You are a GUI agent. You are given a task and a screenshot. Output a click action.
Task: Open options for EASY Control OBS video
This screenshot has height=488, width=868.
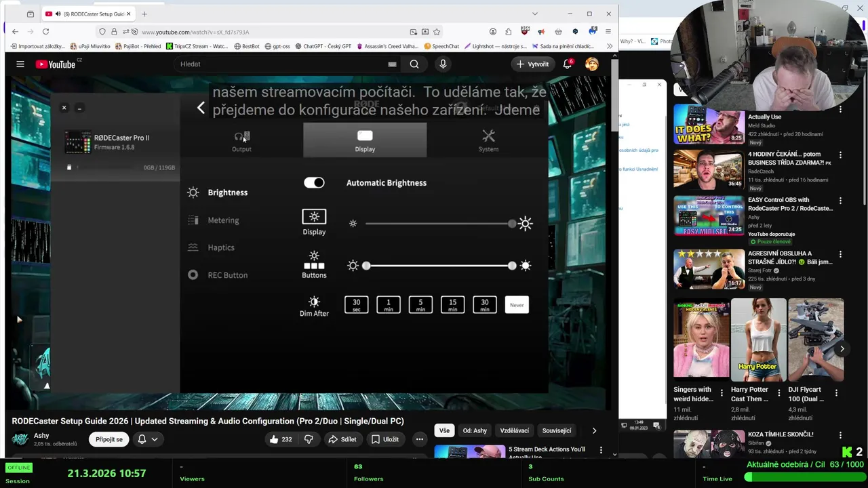[840, 201]
